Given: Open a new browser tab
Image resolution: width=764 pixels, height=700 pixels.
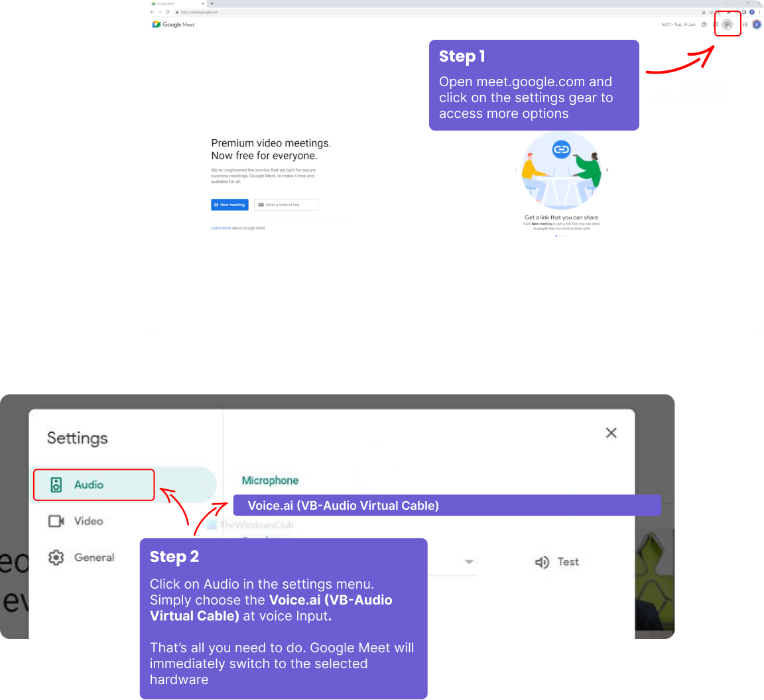Looking at the screenshot, I should (212, 3).
